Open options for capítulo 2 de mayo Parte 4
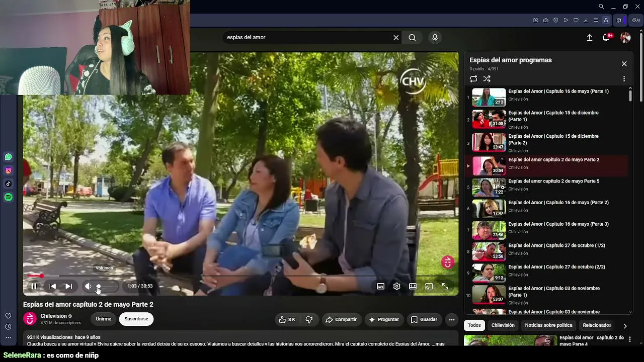 [629, 340]
